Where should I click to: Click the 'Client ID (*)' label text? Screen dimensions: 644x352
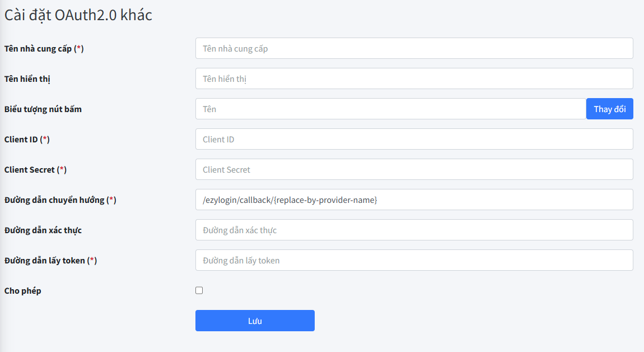[x=27, y=140]
